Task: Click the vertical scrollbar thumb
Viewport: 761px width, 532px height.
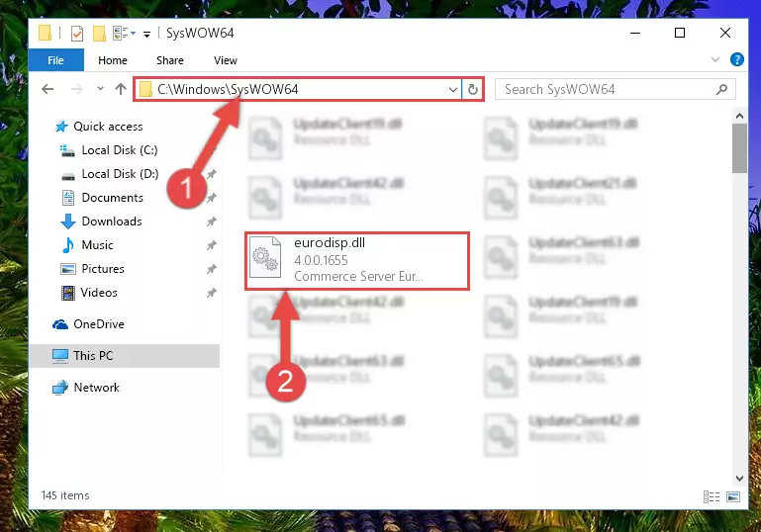Action: 739,148
